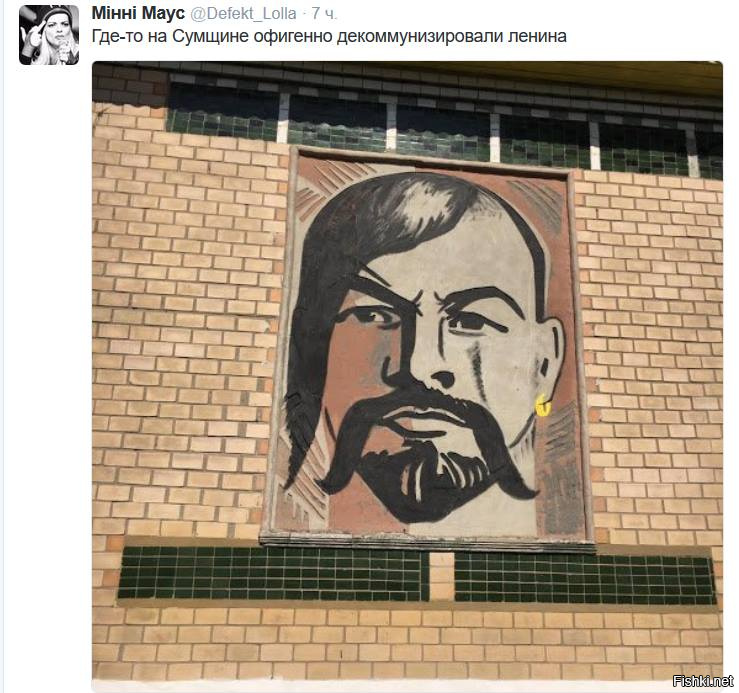739x693 pixels.
Task: Open the attached mural photo
Action: [407, 372]
